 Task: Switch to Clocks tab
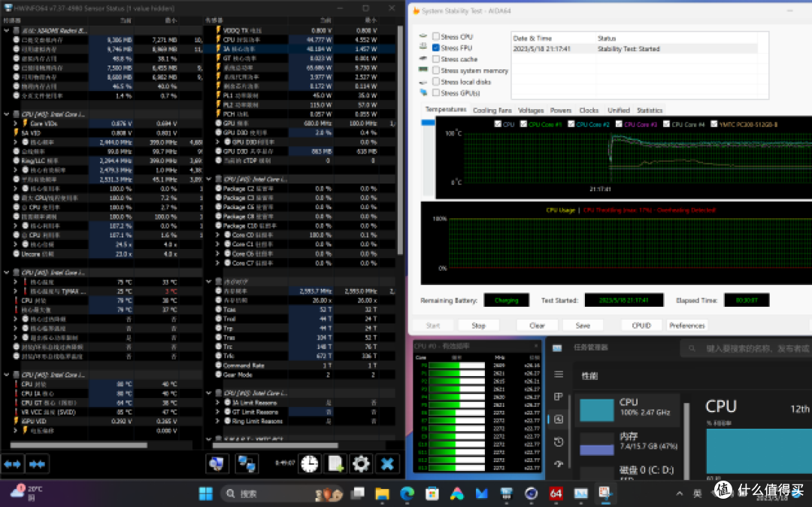tap(589, 111)
